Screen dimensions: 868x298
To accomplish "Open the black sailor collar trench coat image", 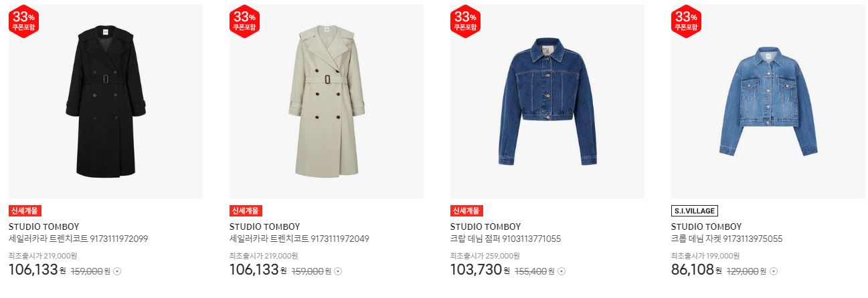I will tap(106, 102).
